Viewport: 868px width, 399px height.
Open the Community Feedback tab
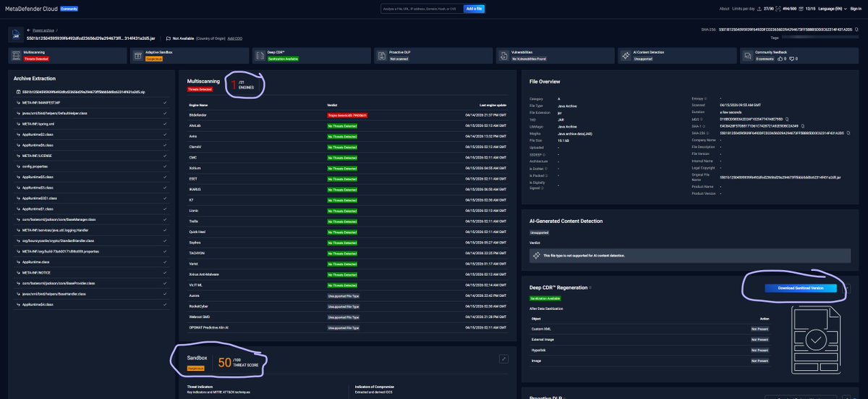click(799, 55)
